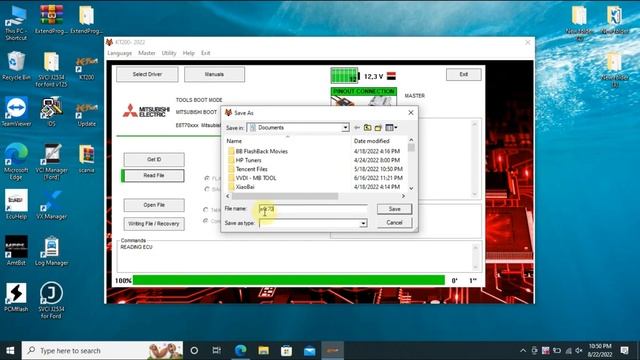Click the Read File button
This screenshot has width=640, height=360.
(x=154, y=176)
